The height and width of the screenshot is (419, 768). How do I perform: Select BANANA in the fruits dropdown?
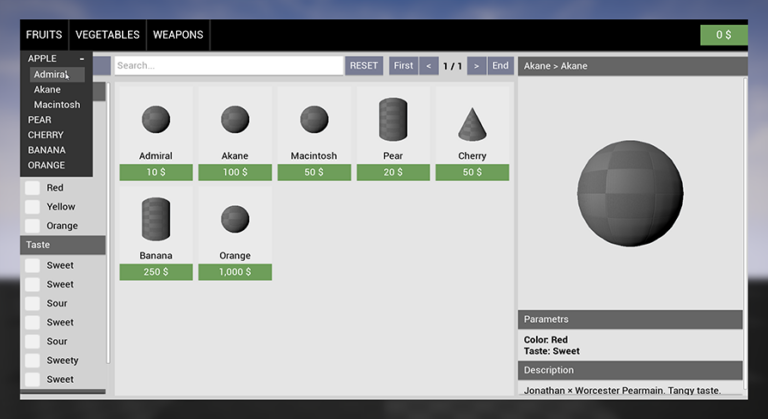pyautogui.click(x=47, y=150)
